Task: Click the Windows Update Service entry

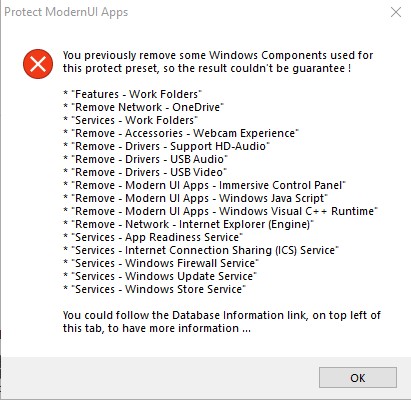Action: click(x=160, y=276)
